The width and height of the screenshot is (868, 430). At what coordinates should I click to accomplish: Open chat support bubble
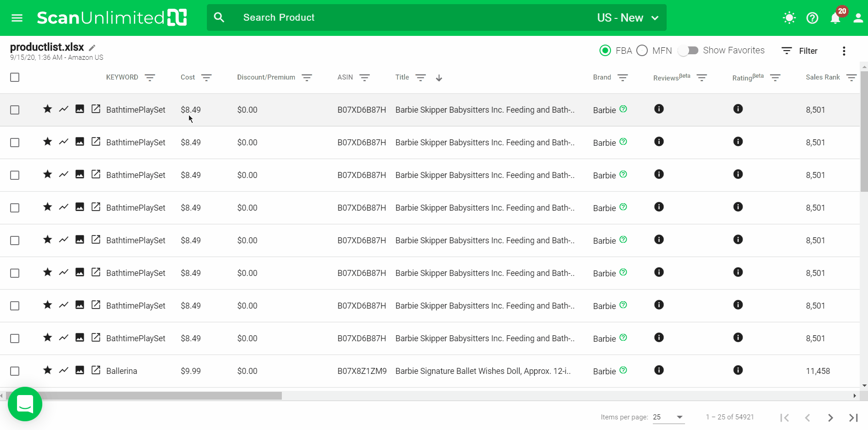[x=25, y=404]
